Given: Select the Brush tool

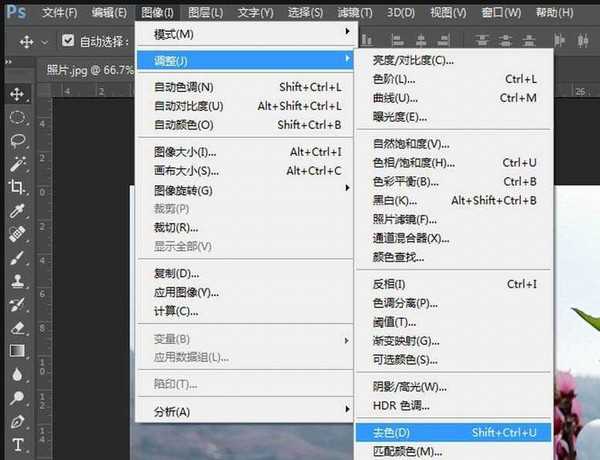Looking at the screenshot, I should click(17, 258).
